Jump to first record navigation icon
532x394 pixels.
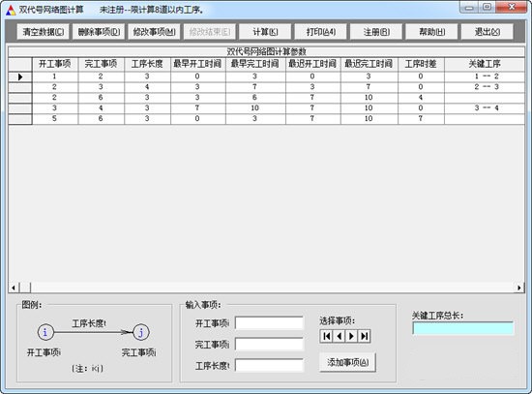pyautogui.click(x=326, y=336)
